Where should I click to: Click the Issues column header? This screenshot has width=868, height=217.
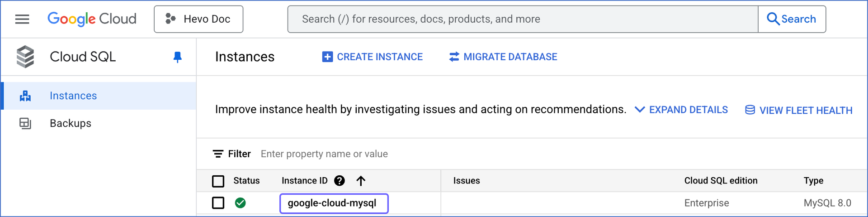click(x=467, y=181)
